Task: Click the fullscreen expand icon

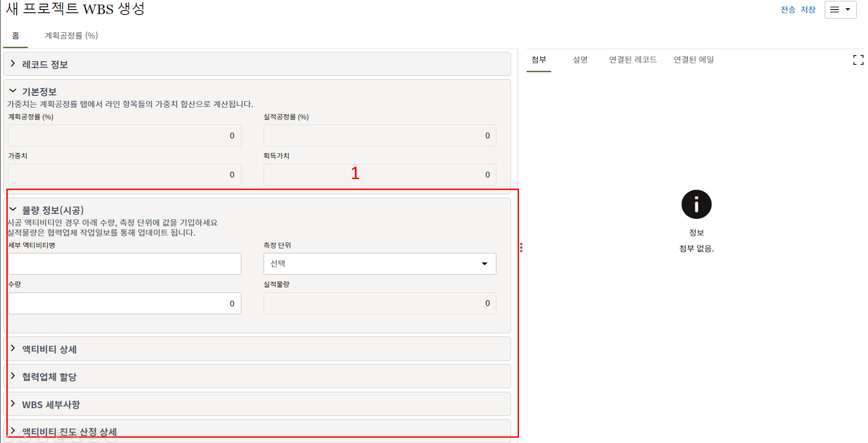Action: pyautogui.click(x=858, y=60)
